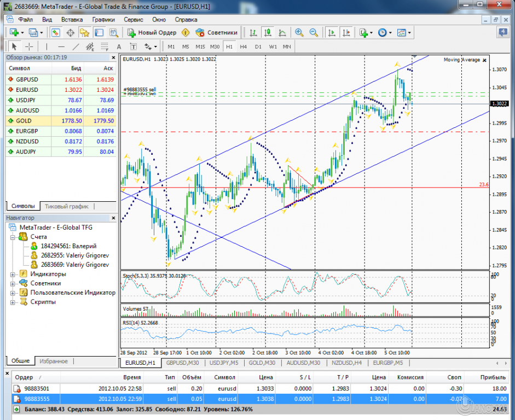Open the Сервис menu

point(134,20)
